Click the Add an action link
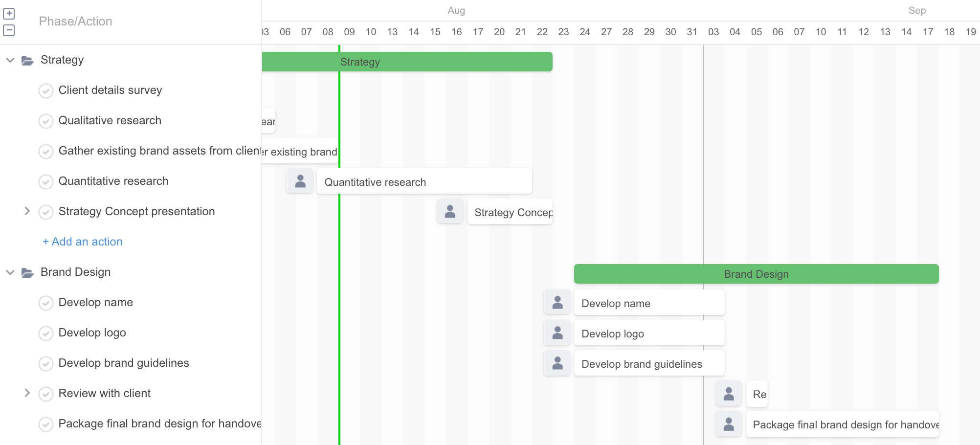This screenshot has height=445, width=980. [82, 241]
